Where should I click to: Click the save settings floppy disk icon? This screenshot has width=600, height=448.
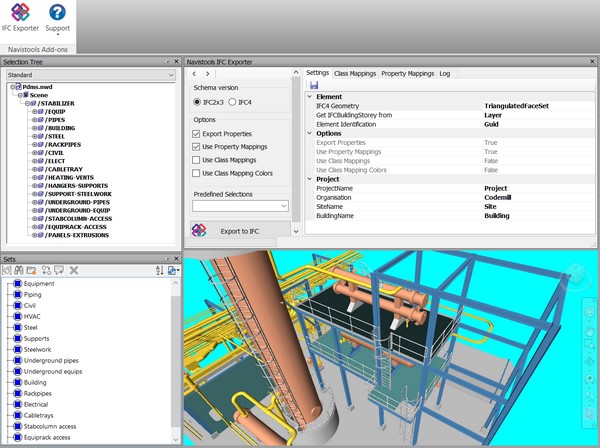tap(314, 85)
